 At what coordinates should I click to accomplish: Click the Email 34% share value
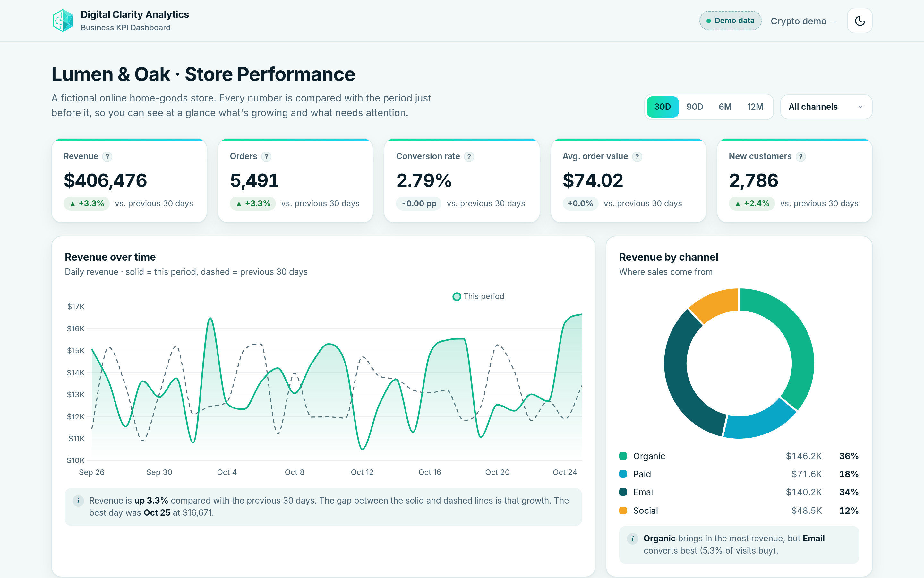[x=849, y=492]
